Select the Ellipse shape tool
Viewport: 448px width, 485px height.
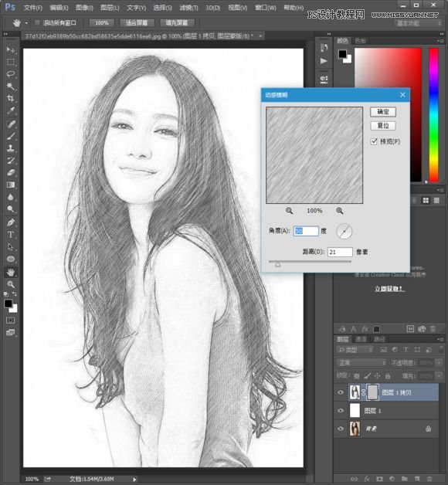[x=11, y=259]
